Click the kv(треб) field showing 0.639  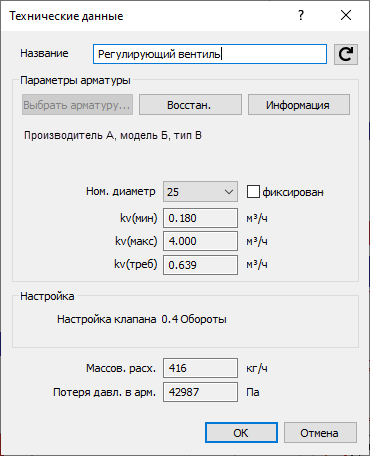pyautogui.click(x=200, y=265)
